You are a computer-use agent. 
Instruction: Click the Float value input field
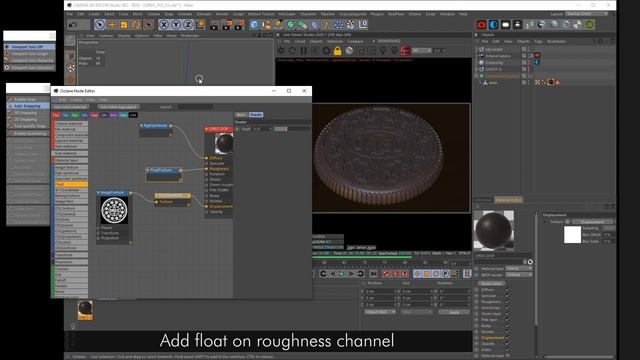(x=261, y=129)
